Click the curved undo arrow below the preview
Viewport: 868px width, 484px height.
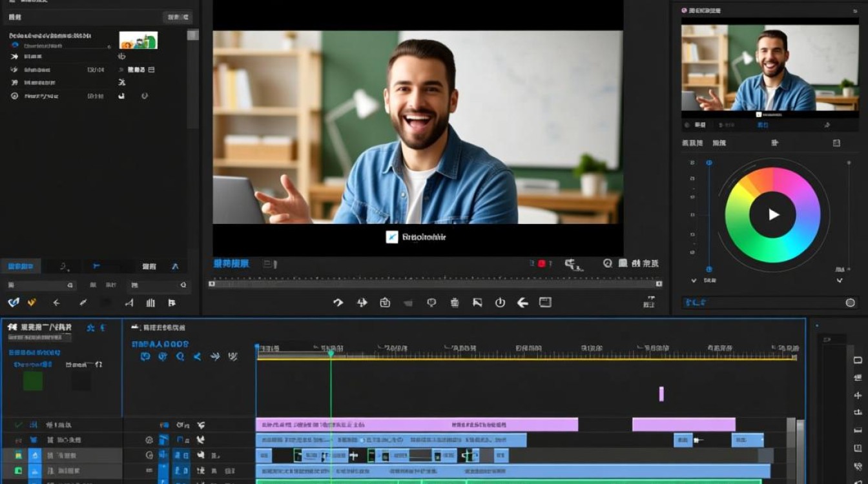338,303
